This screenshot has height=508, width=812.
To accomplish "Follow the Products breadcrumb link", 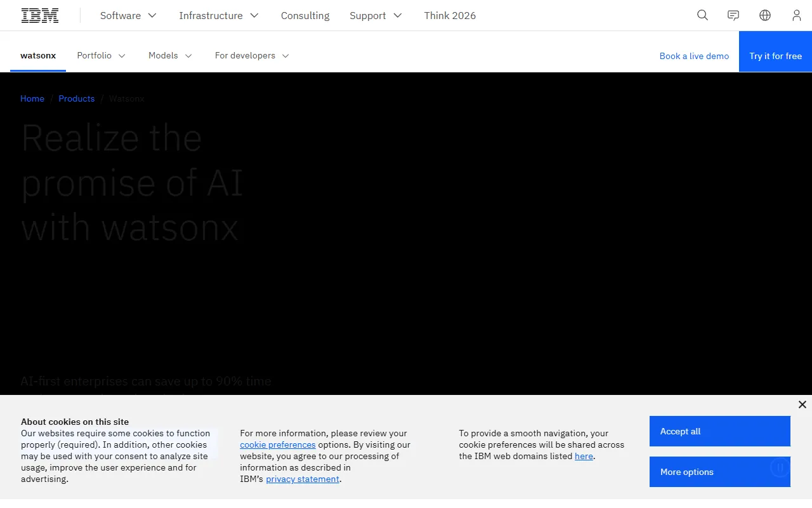I will (77, 98).
